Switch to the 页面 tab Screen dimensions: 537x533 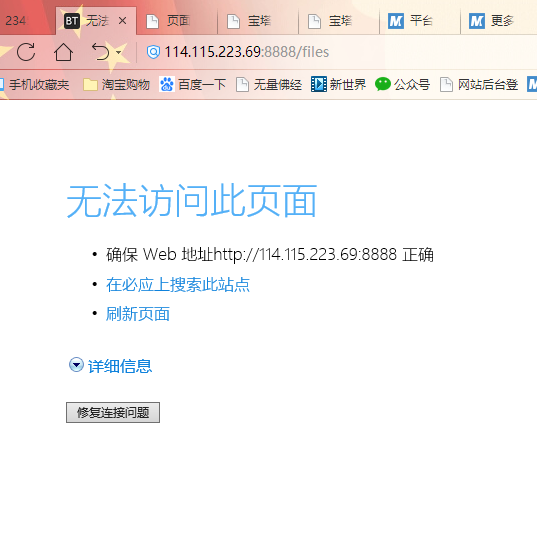pyautogui.click(x=177, y=21)
